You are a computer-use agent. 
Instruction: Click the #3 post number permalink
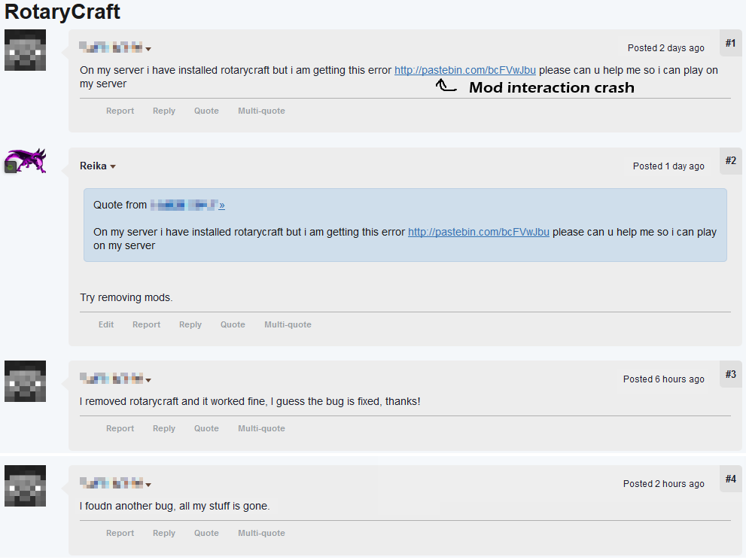pos(731,374)
